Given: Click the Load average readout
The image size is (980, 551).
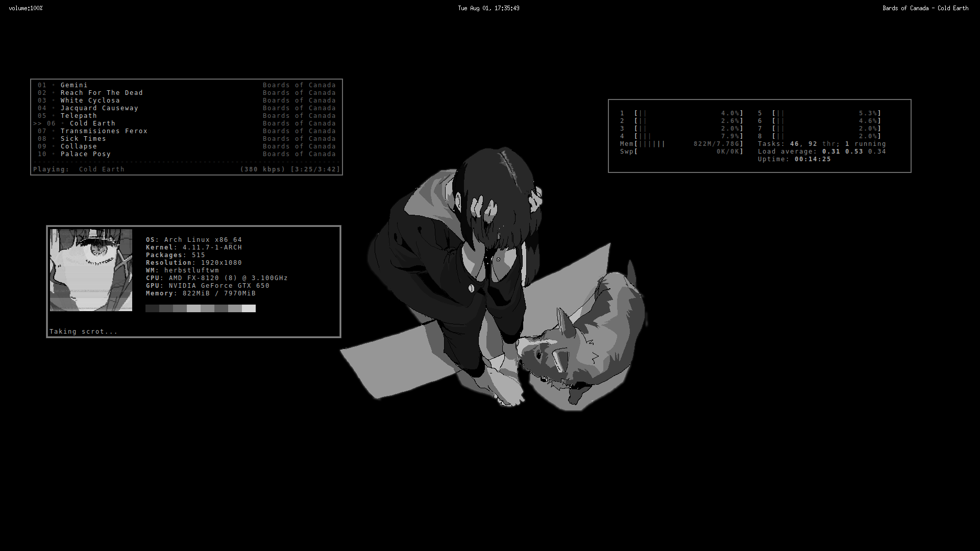Looking at the screenshot, I should [822, 152].
